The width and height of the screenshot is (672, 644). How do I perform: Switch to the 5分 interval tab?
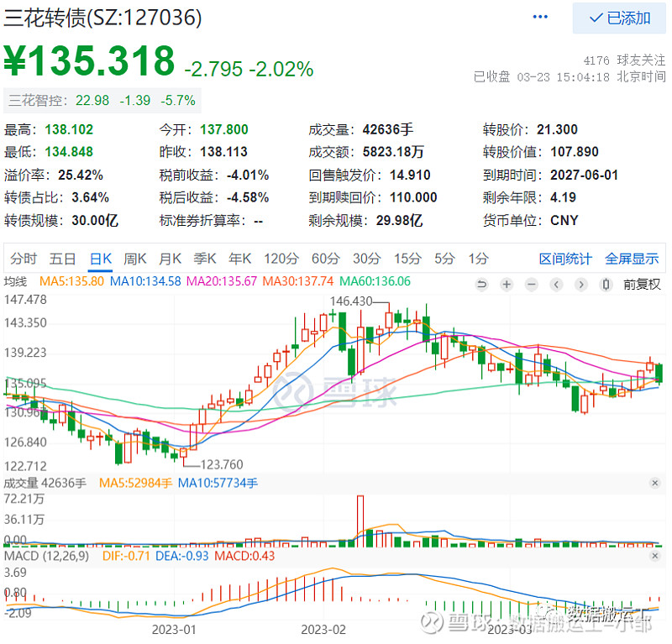click(445, 259)
